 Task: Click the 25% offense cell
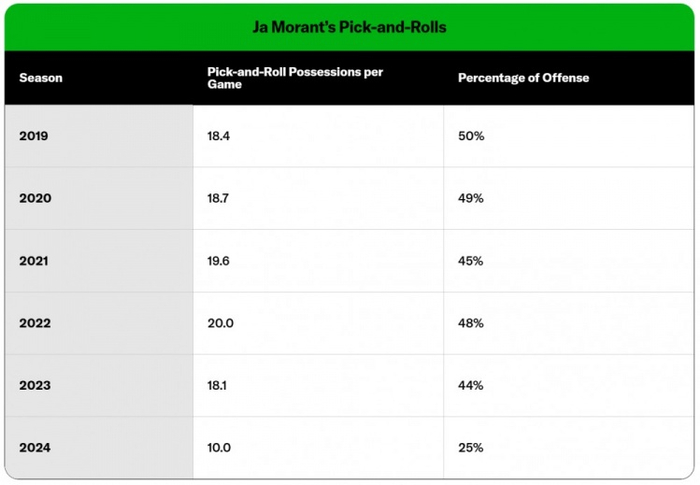(x=471, y=447)
